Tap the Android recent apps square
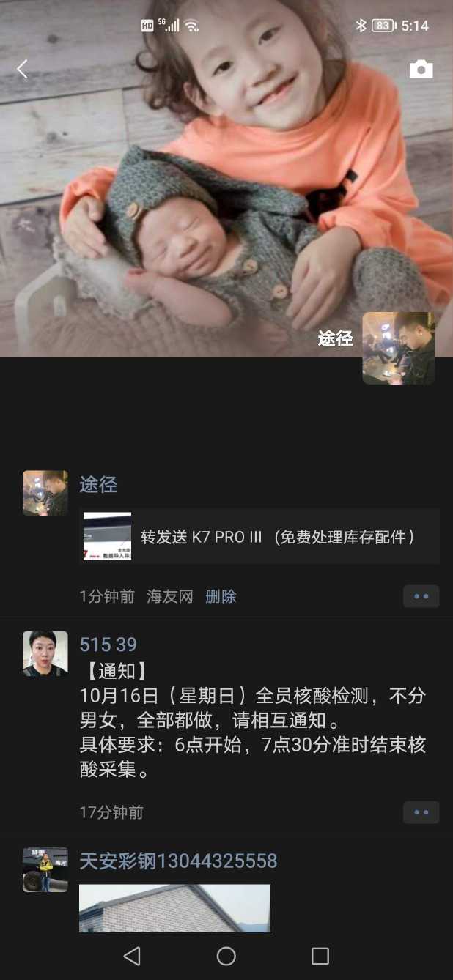This screenshot has width=453, height=980. pyautogui.click(x=320, y=955)
